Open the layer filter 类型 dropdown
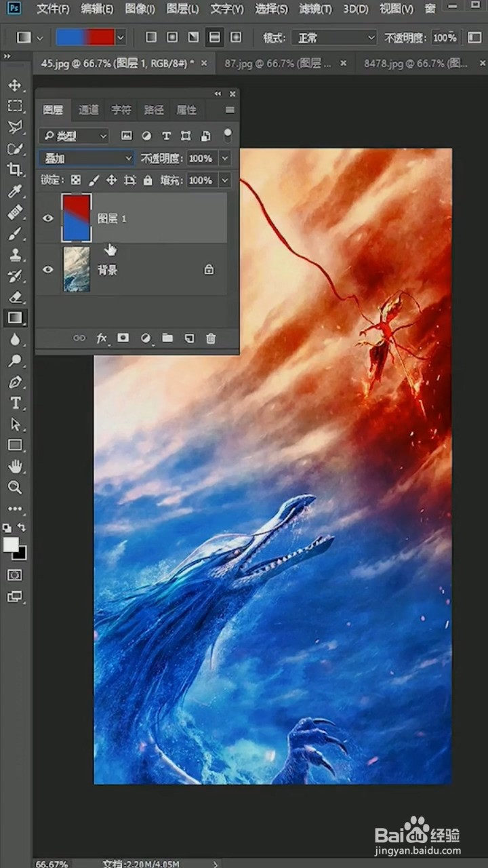This screenshot has width=488, height=868. [73, 136]
